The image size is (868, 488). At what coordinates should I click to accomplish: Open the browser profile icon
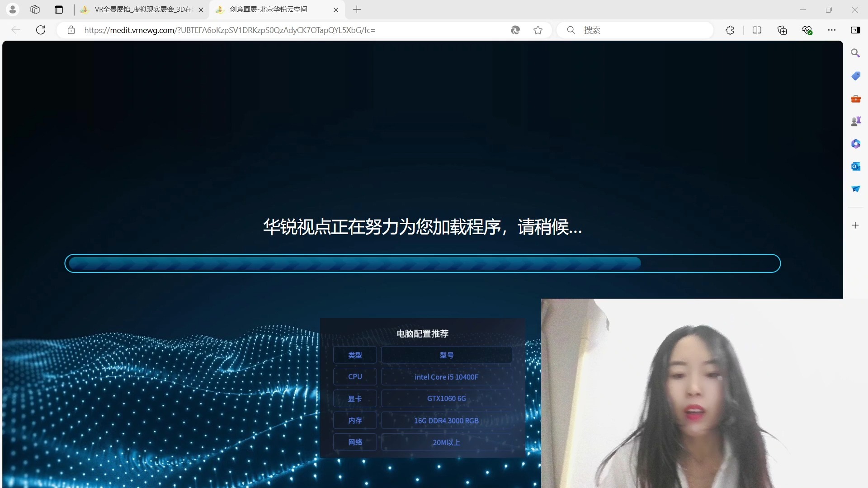(13, 9)
